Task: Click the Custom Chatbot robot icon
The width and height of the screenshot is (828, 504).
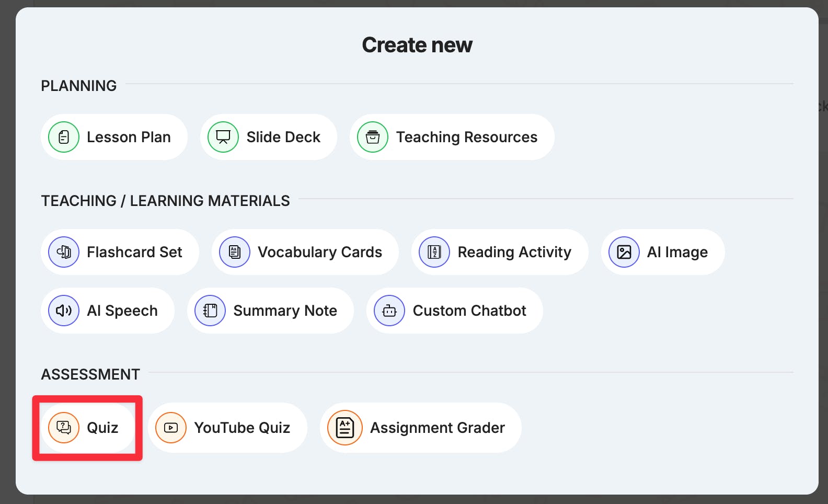Action: coord(389,311)
